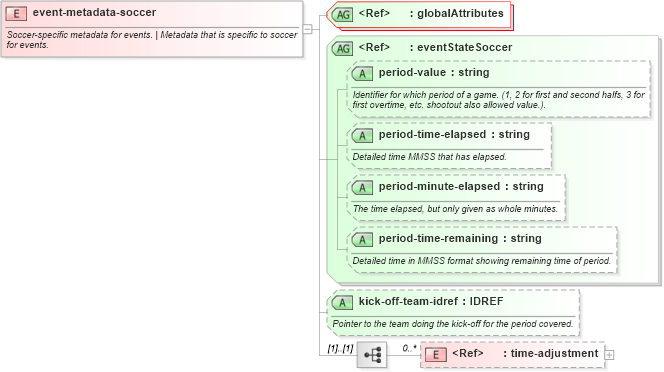Viewport: 664px width, 372px height.
Task: Click the [1]..[1] cardinality label
Action: (x=340, y=349)
